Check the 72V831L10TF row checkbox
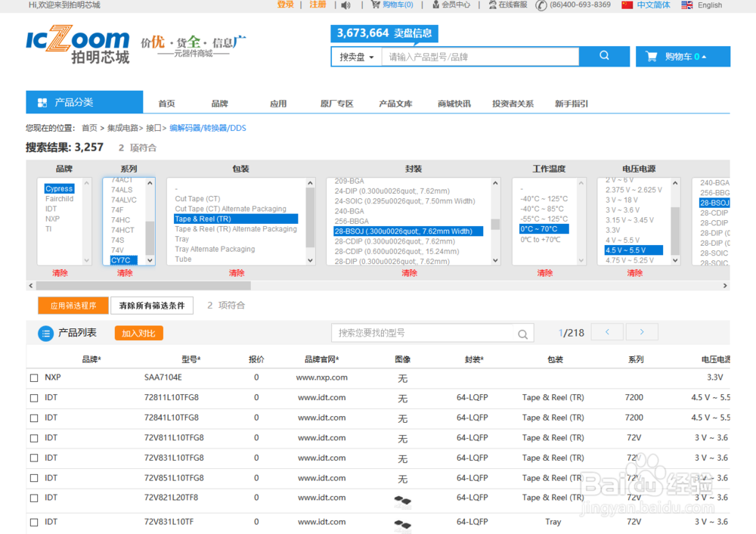The width and height of the screenshot is (756, 534). pos(34,522)
